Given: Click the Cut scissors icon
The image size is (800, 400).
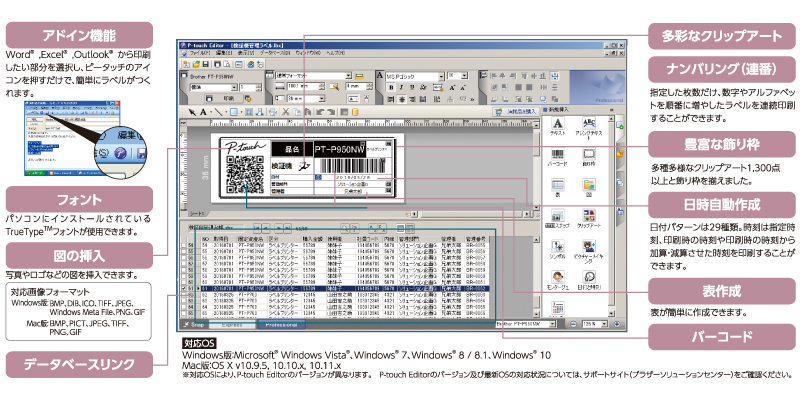Looking at the screenshot, I should pos(286,112).
